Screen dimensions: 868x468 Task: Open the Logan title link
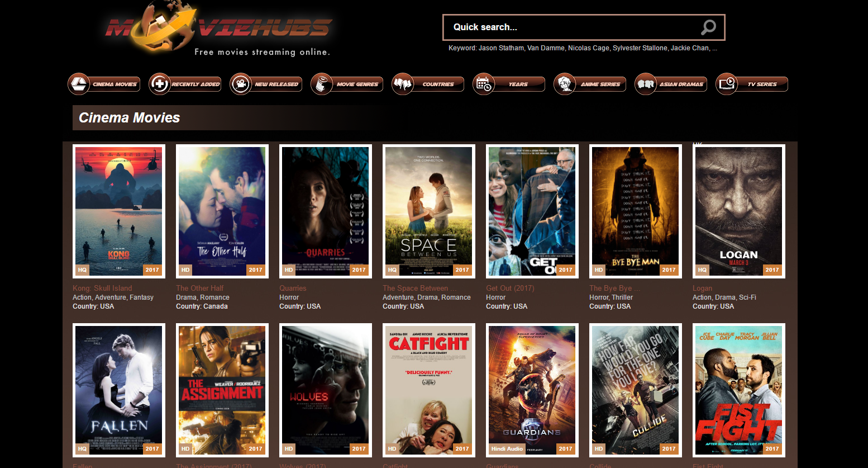(x=702, y=288)
